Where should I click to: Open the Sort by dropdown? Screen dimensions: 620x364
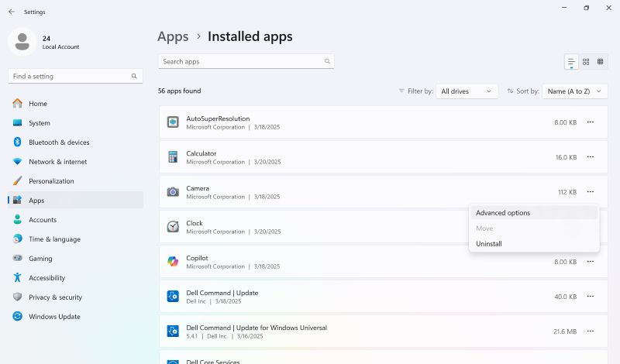(574, 91)
